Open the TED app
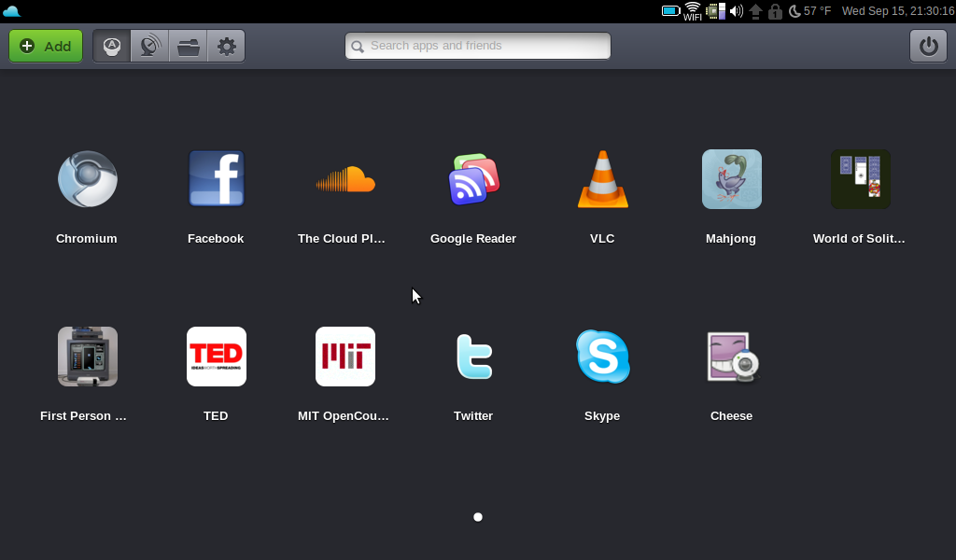This screenshot has height=560, width=956. point(216,357)
